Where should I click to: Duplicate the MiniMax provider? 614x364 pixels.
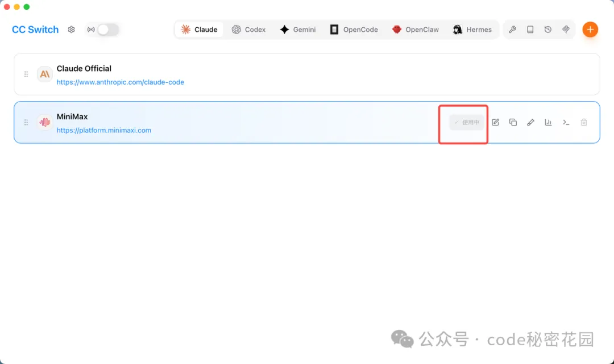tap(513, 123)
